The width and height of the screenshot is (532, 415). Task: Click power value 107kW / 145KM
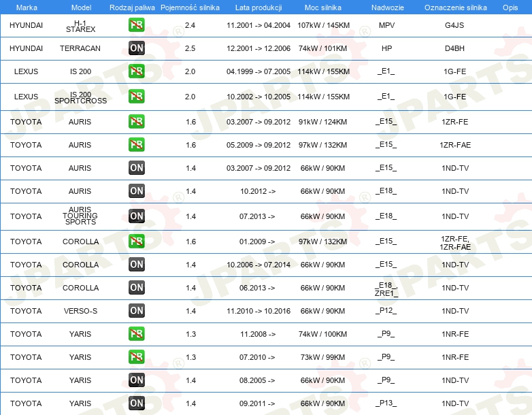(x=323, y=25)
